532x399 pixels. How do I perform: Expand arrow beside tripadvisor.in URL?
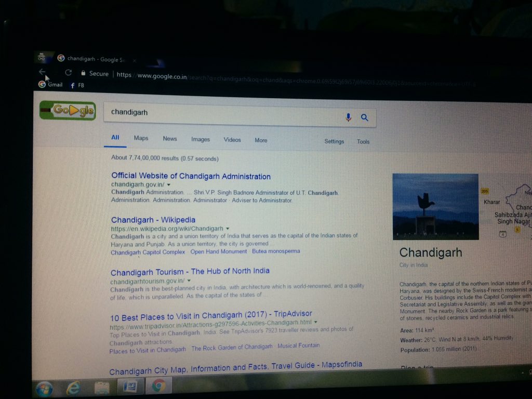(315, 322)
